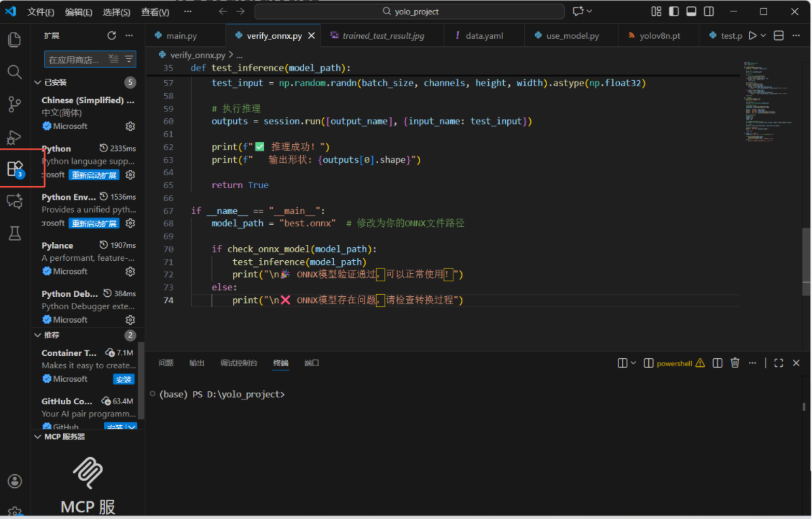Open the 调试控制台 panel tab
Image resolution: width=812 pixels, height=519 pixels.
(x=239, y=363)
